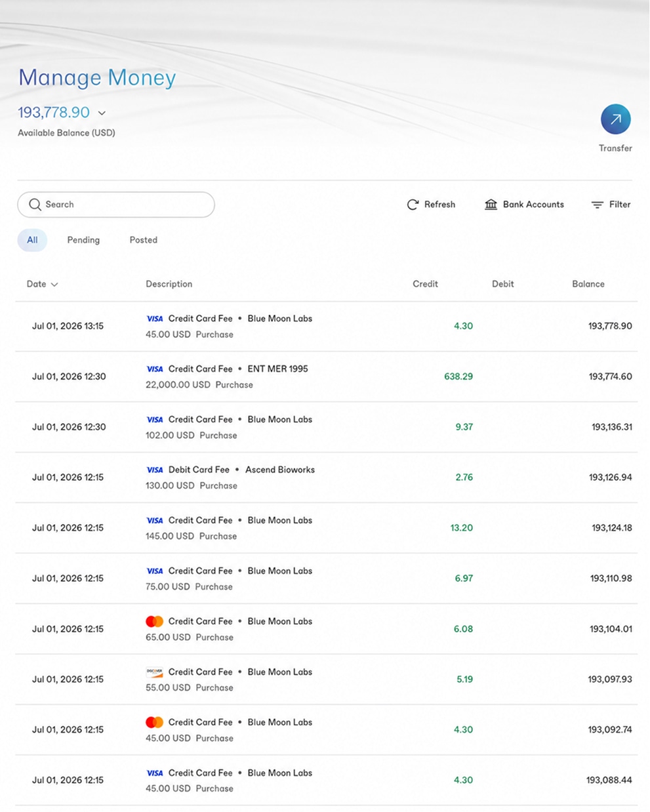650x812 pixels.
Task: Click balance value 193,136.31
Action: 612,427
